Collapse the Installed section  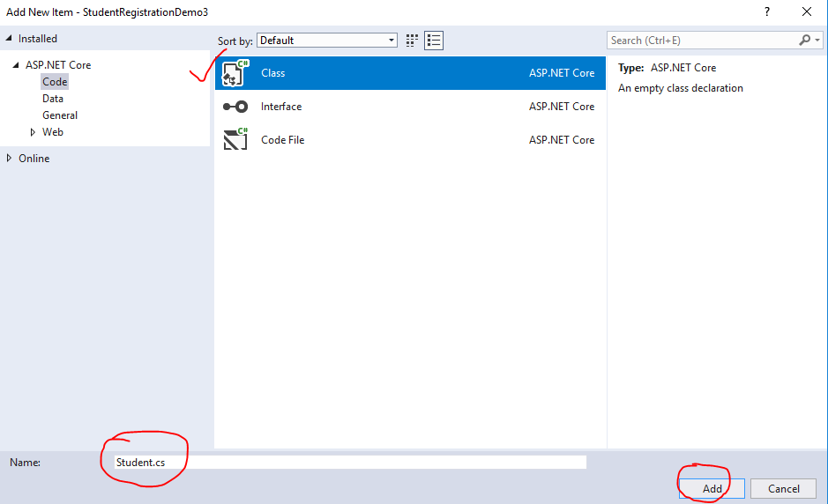point(10,39)
